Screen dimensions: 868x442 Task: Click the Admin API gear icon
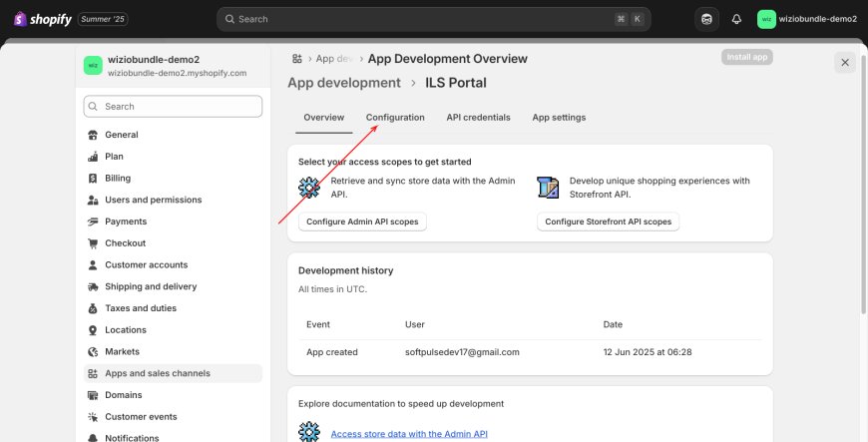tap(309, 188)
